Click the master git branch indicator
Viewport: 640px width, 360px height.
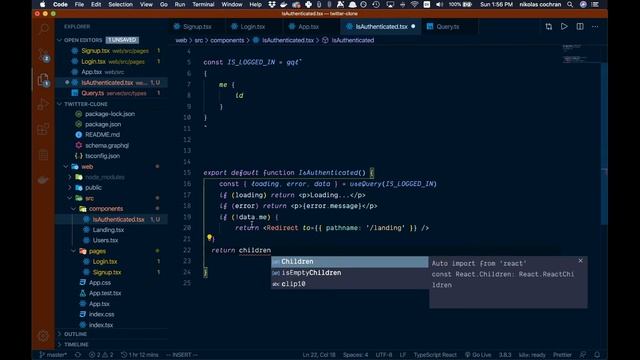53,355
